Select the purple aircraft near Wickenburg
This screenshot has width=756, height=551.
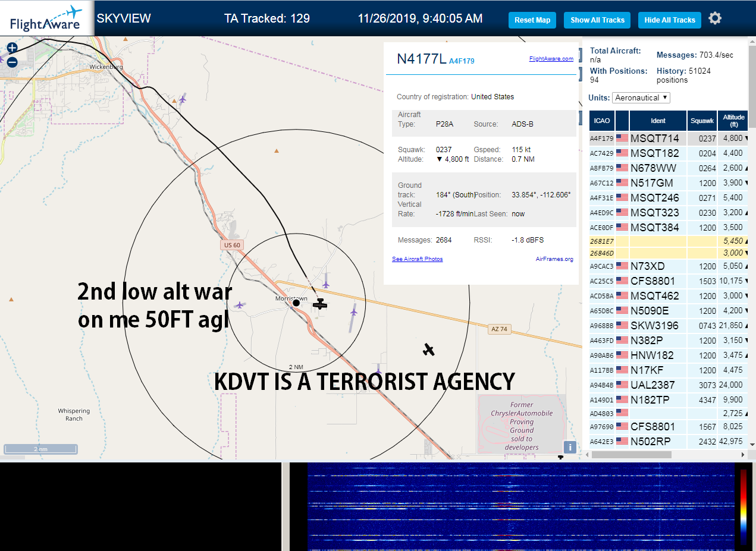[182, 99]
